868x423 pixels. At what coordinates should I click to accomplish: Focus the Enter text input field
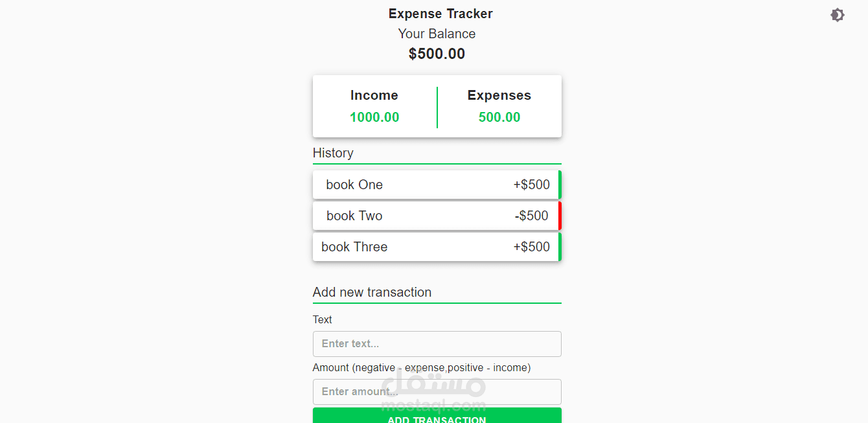437,344
